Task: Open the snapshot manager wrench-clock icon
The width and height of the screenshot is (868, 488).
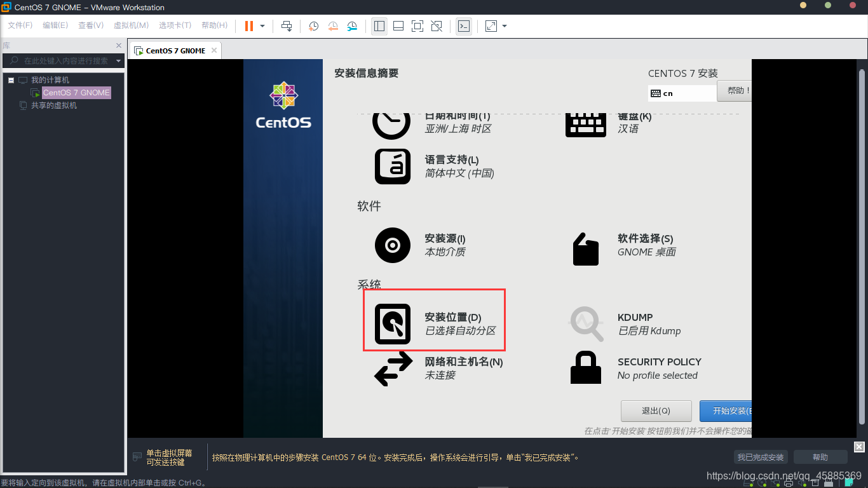Action: [x=352, y=26]
